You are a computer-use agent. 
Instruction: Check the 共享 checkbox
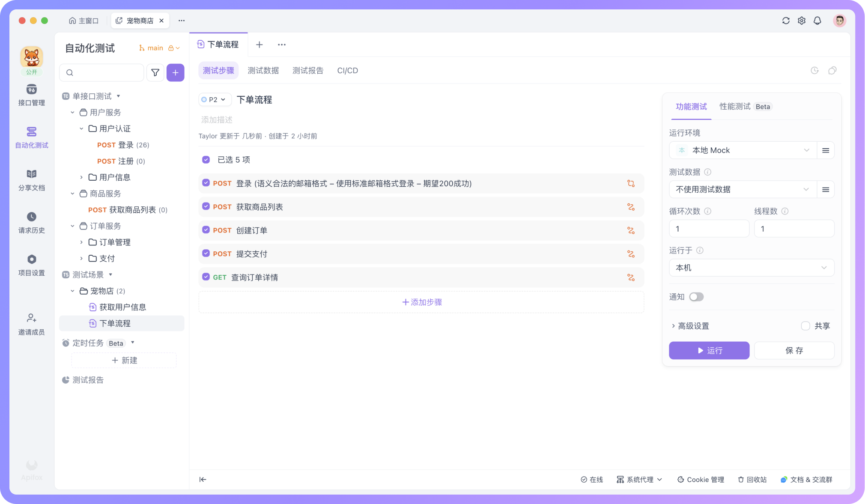click(805, 325)
